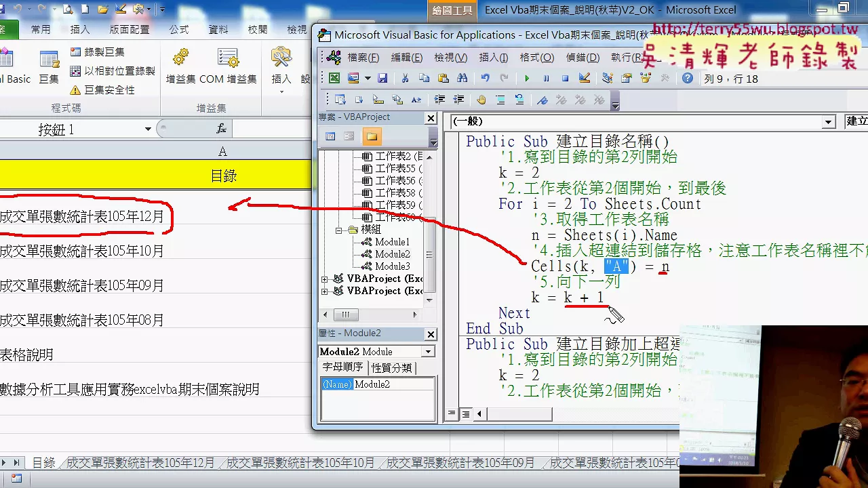868x488 pixels.
Task: Click Parameter Info edit toolbar icon
Action: (x=397, y=100)
